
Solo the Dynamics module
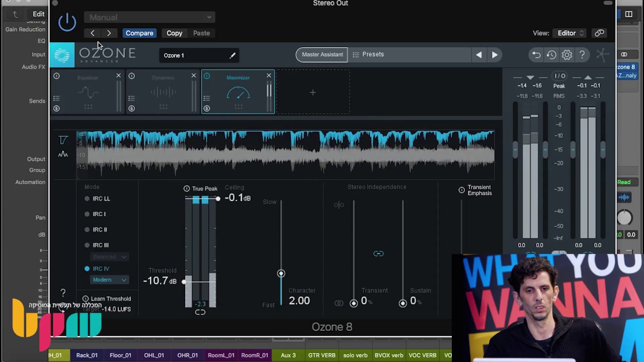(x=131, y=109)
